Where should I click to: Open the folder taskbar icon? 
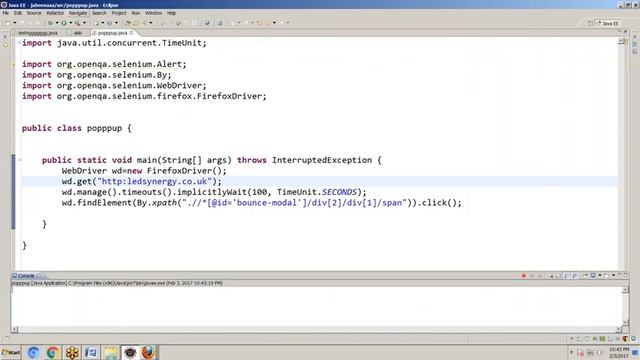(x=110, y=352)
